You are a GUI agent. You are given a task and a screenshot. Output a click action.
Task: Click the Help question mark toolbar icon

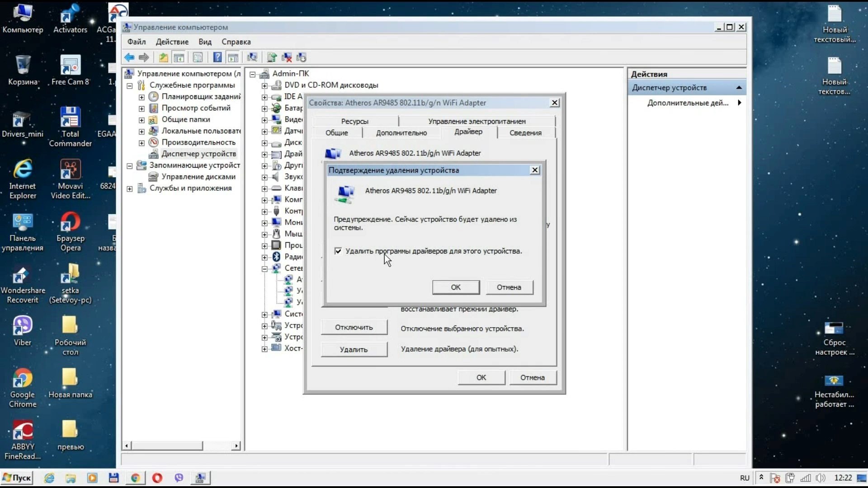click(217, 57)
